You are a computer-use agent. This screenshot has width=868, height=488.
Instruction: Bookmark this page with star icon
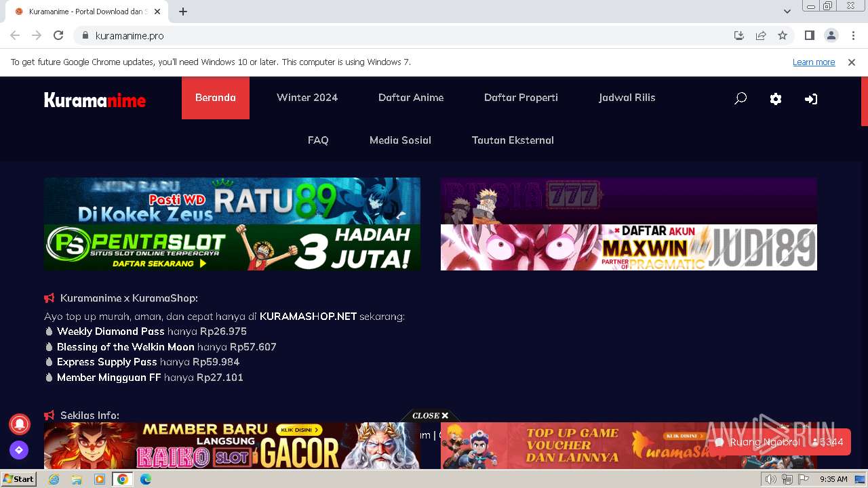[783, 35]
